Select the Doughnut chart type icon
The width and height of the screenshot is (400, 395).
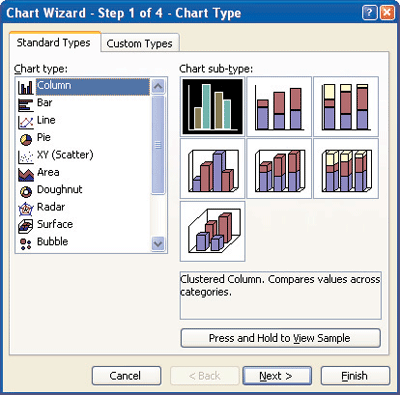click(26, 191)
